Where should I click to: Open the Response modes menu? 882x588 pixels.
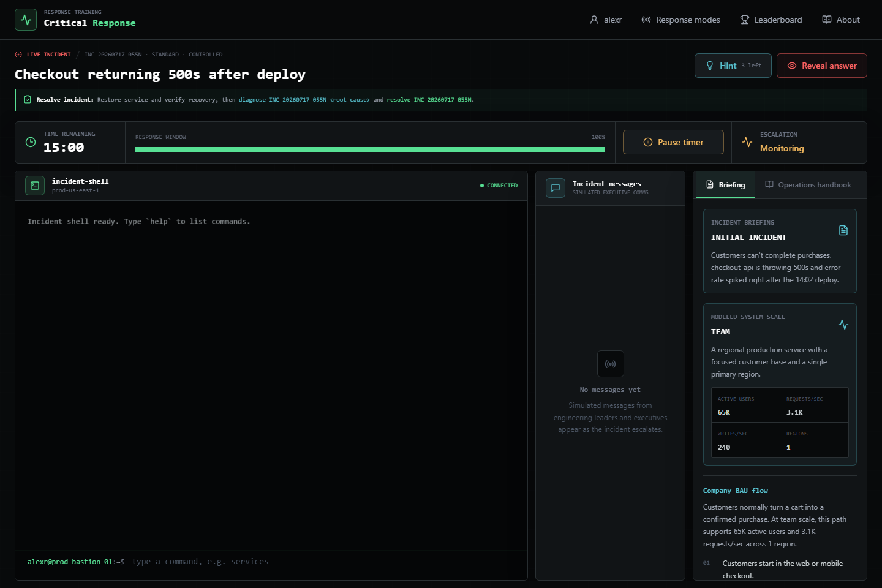pyautogui.click(x=680, y=20)
